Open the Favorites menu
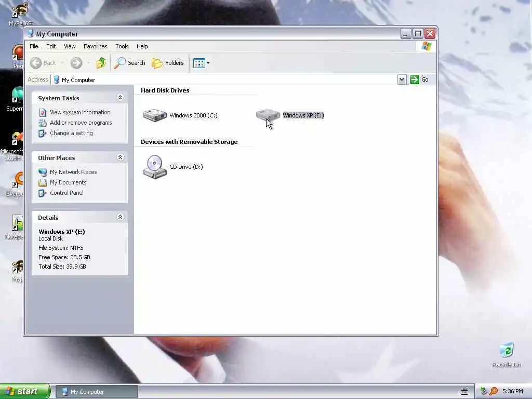Screen dimensions: 532x399 96,46
